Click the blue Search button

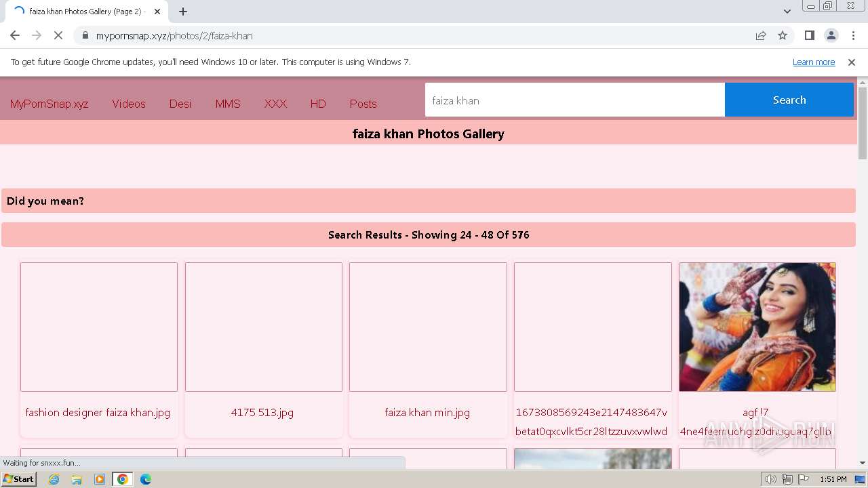pyautogui.click(x=789, y=100)
